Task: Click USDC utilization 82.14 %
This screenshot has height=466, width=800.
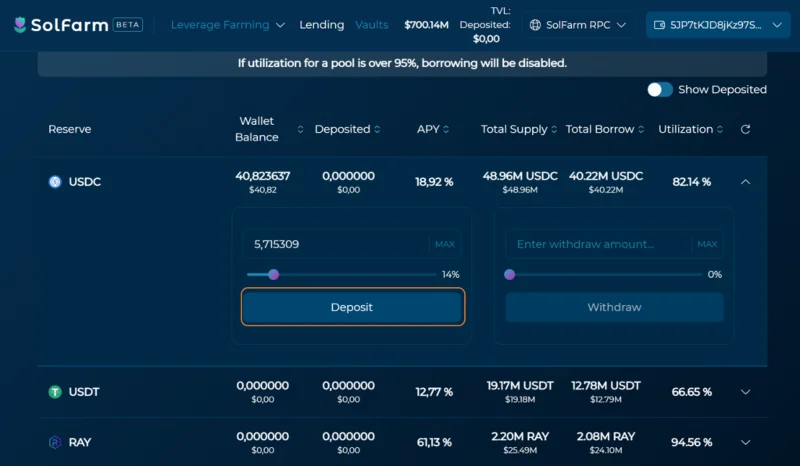Action: [x=692, y=182]
